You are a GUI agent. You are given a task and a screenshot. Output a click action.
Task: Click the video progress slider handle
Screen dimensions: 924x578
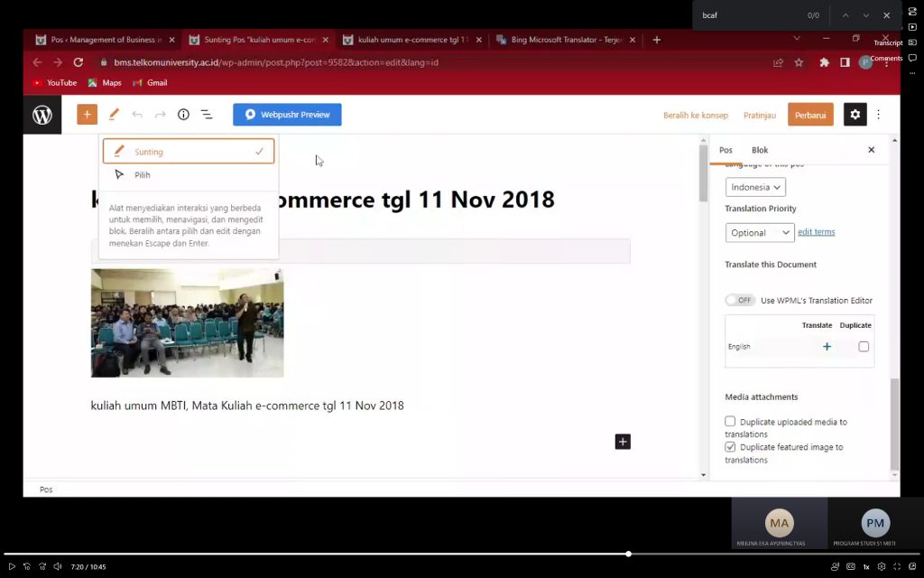629,554
